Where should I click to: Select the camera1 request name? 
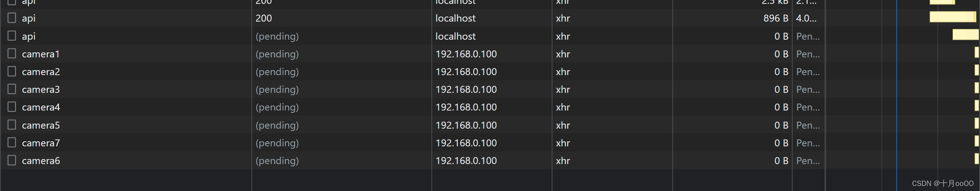[41, 54]
